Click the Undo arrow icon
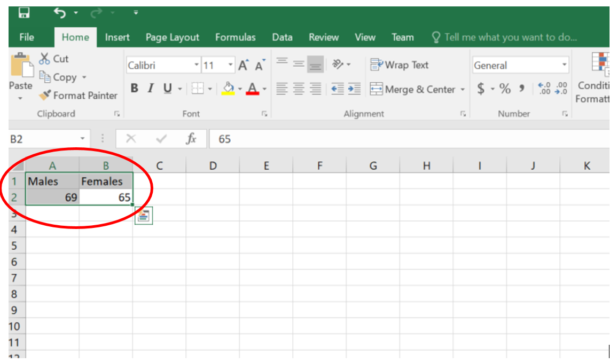Screen dimensions: 610x364 (x=60, y=12)
